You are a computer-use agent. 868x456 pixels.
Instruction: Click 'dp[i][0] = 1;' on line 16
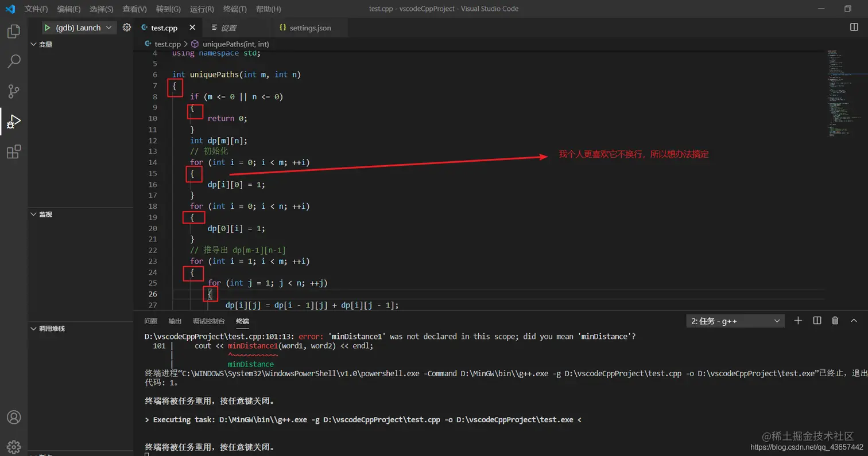[237, 185]
